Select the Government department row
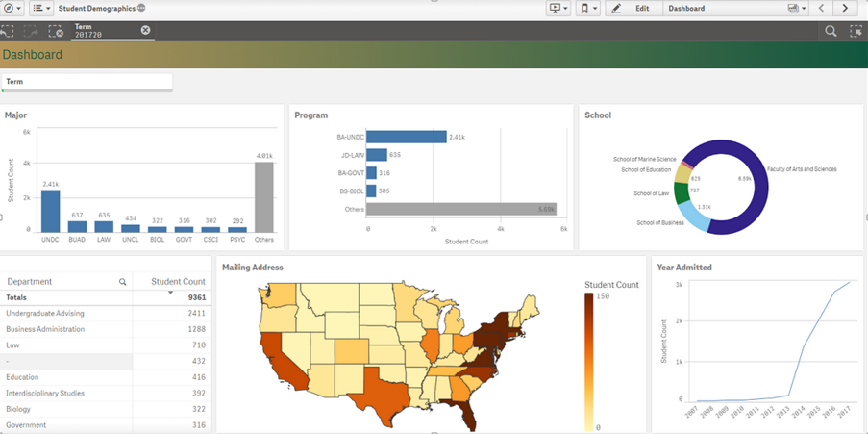 [x=105, y=425]
